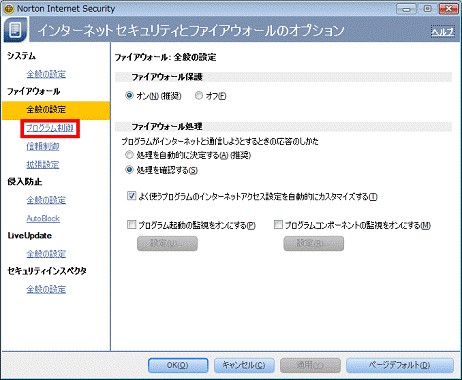The image size is (462, 380).
Task: Click 設定 button under プログラム起動の監視
Action: coord(167,243)
